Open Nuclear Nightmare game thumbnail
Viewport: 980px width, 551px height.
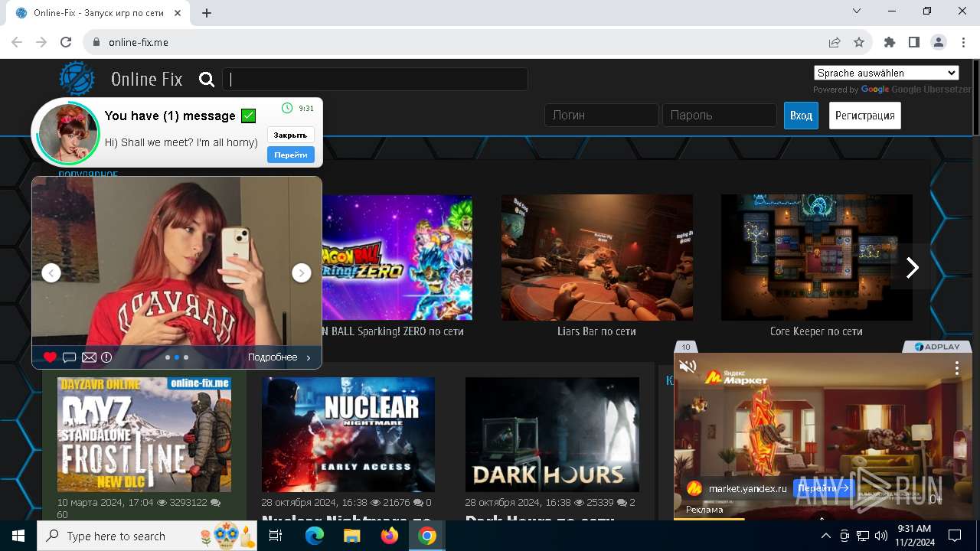[348, 435]
